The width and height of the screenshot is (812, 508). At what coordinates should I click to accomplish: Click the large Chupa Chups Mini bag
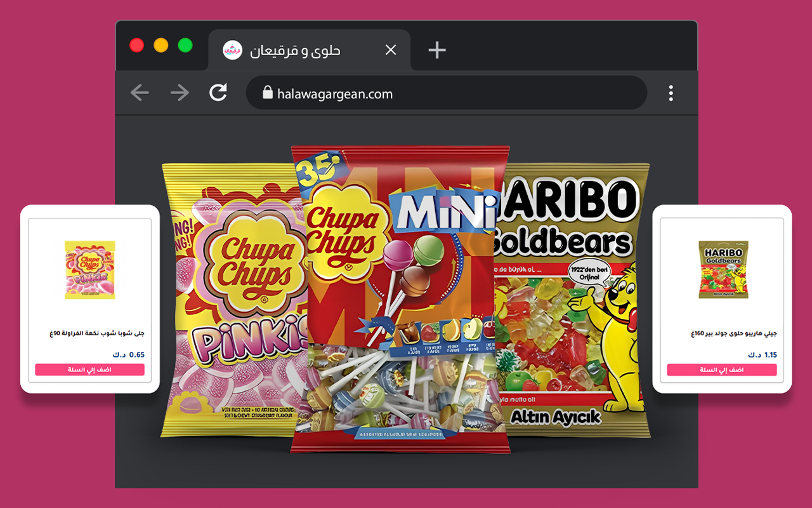coord(401,298)
